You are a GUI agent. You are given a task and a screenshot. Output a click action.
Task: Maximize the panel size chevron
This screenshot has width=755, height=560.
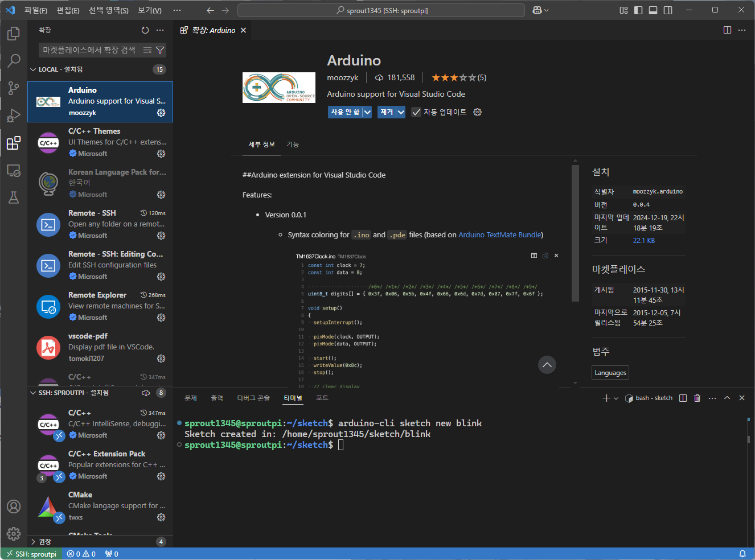pos(727,398)
